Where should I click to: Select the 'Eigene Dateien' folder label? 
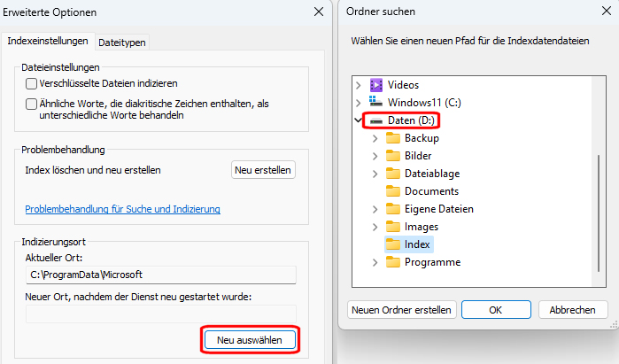pyautogui.click(x=438, y=209)
